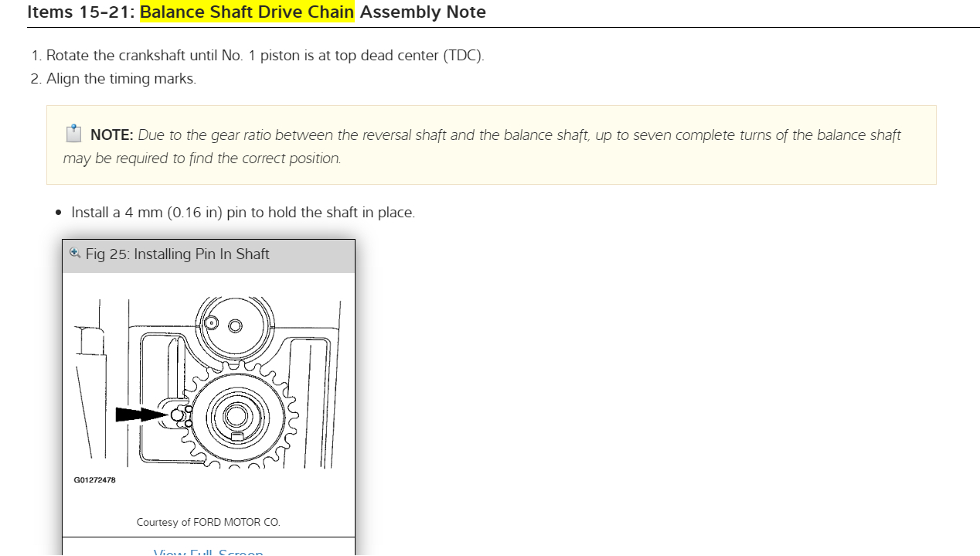Click the G01272478 figure ID label
The image size is (980, 556).
95,480
